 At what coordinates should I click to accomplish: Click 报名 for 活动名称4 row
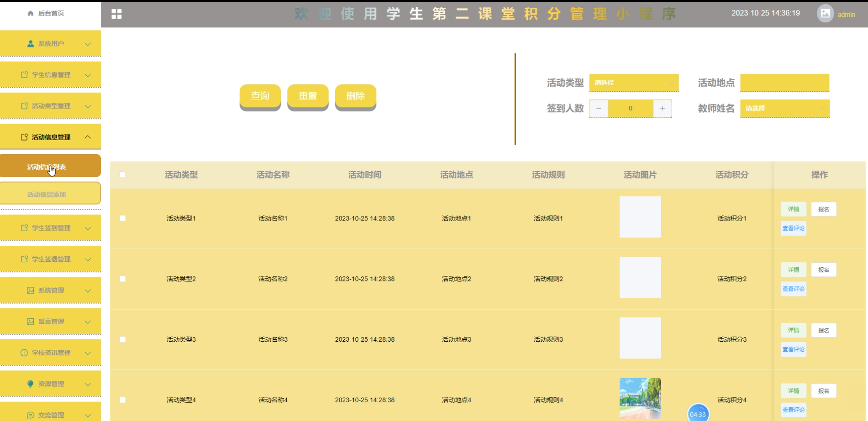pyautogui.click(x=824, y=391)
